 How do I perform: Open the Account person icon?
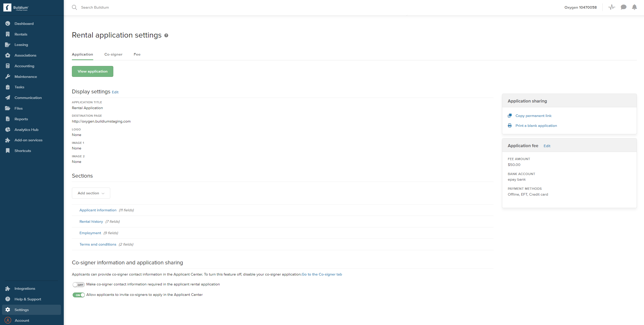pos(8,320)
